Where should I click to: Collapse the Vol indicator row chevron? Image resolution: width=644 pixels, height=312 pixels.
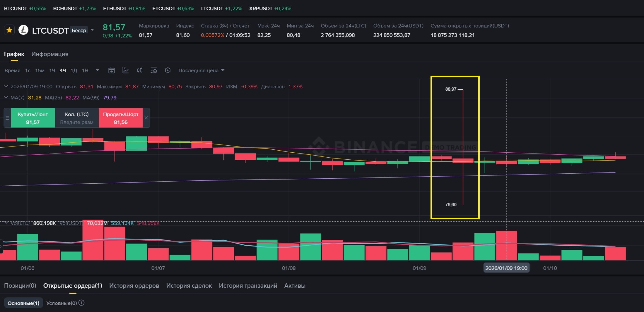click(x=6, y=223)
